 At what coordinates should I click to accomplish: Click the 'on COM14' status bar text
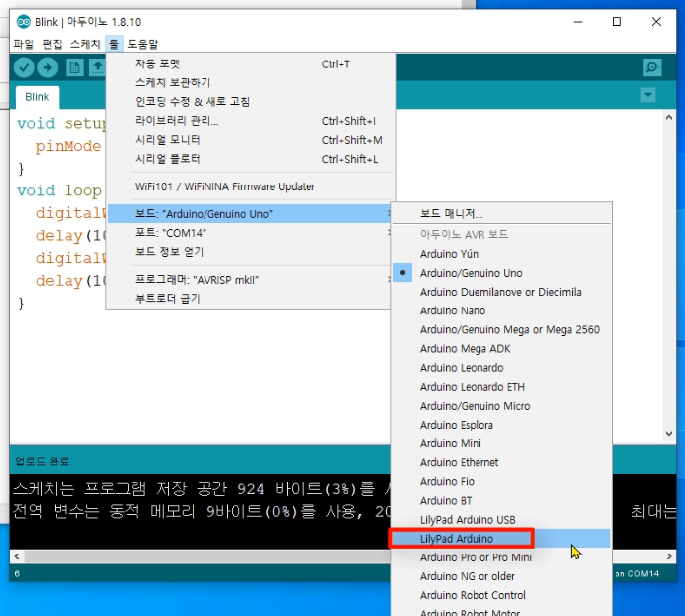(x=637, y=574)
